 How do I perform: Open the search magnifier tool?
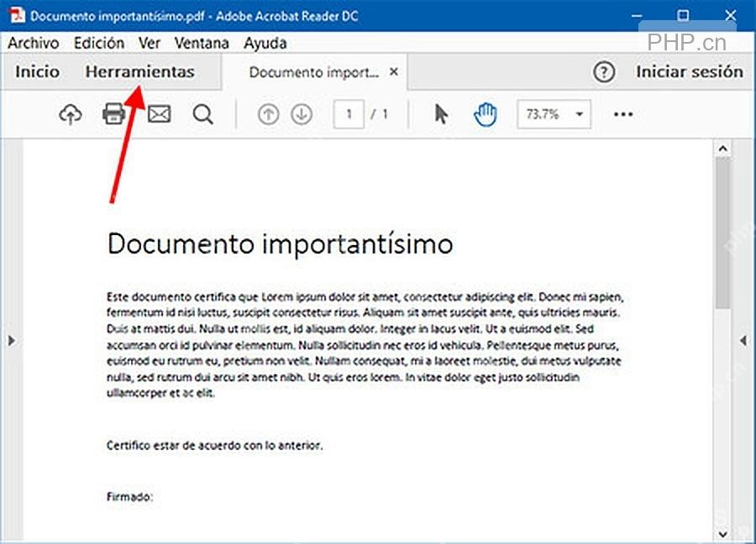[203, 115]
